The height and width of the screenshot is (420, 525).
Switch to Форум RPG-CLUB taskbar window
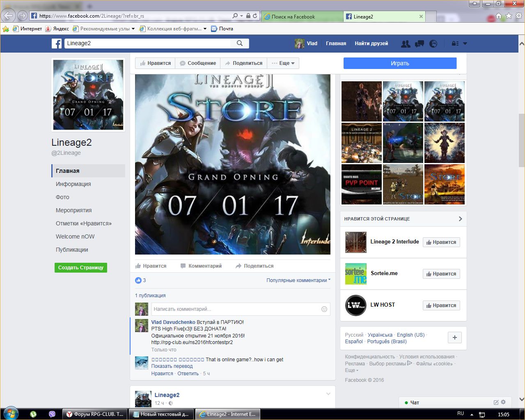coord(95,414)
